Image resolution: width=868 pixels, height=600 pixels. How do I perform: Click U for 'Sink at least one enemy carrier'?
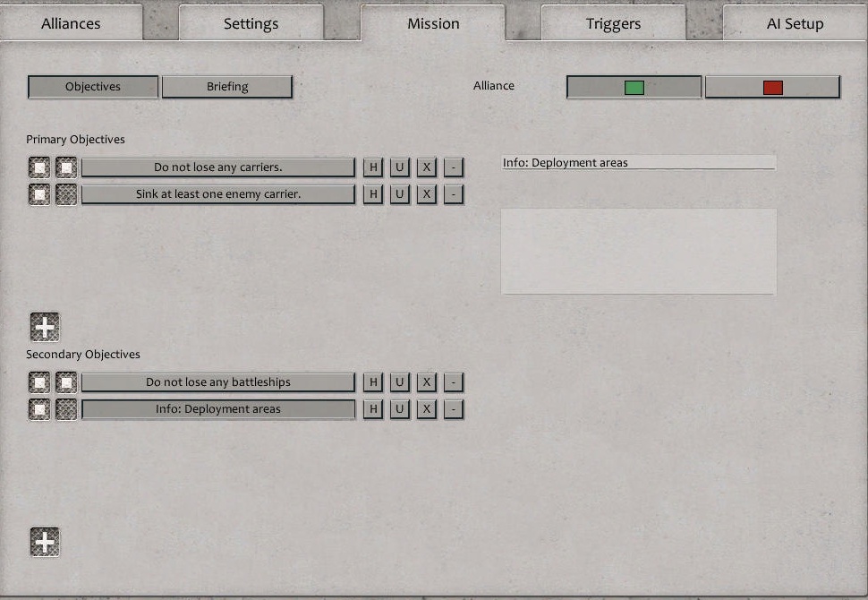pos(400,194)
